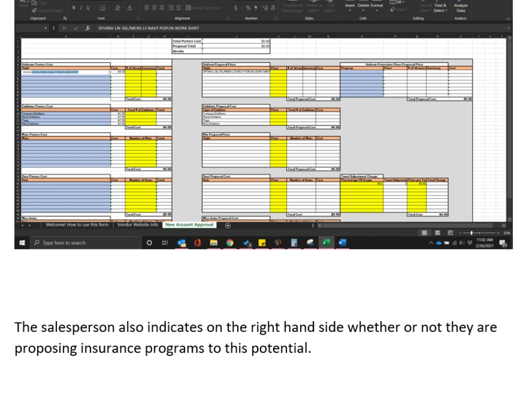The width and height of the screenshot is (532, 399).
Task: Confirm formula bar entry checkmark
Action: pos(76,28)
